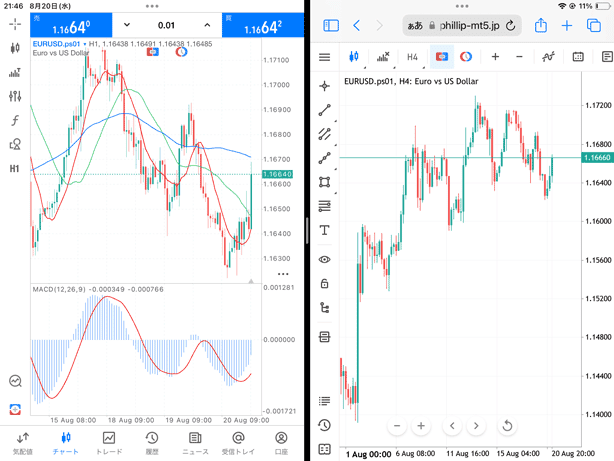This screenshot has height=461, width=614.
Task: Switch to the 口座 account tab
Action: pos(281,443)
